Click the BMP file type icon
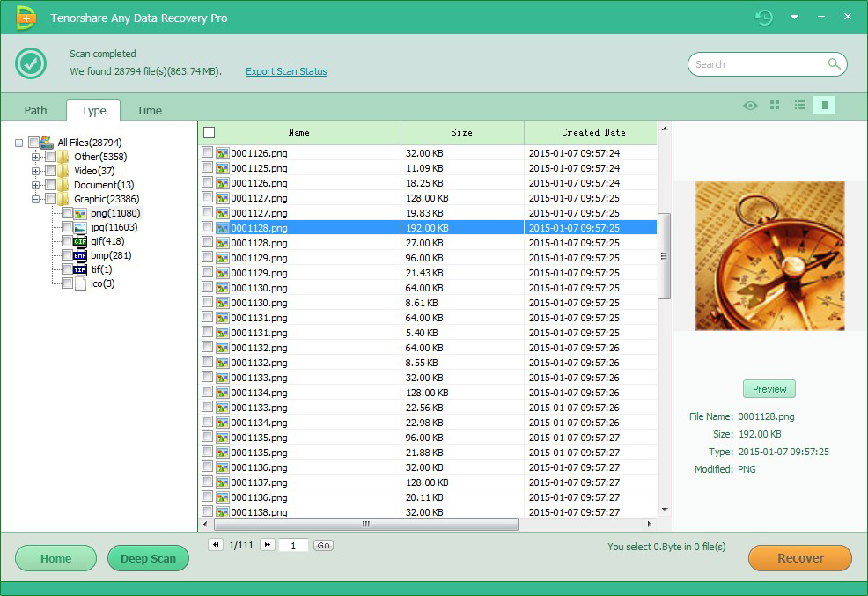The height and width of the screenshot is (596, 868). (80, 255)
